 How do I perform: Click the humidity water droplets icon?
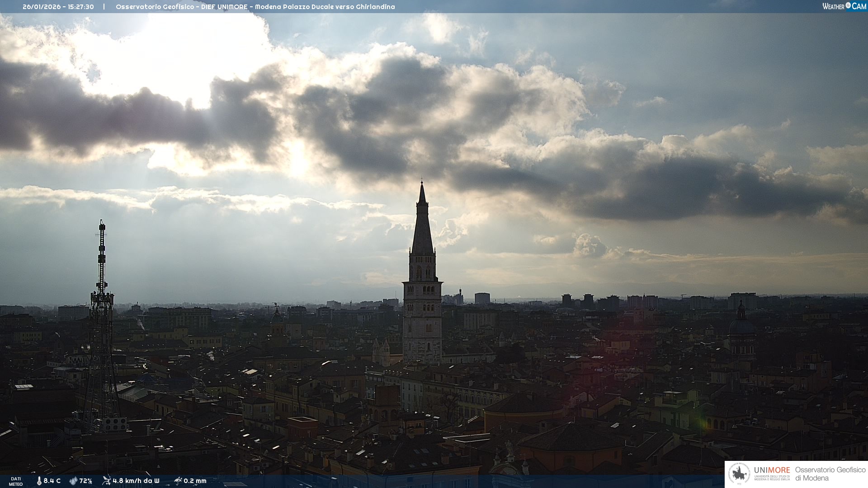pyautogui.click(x=73, y=481)
